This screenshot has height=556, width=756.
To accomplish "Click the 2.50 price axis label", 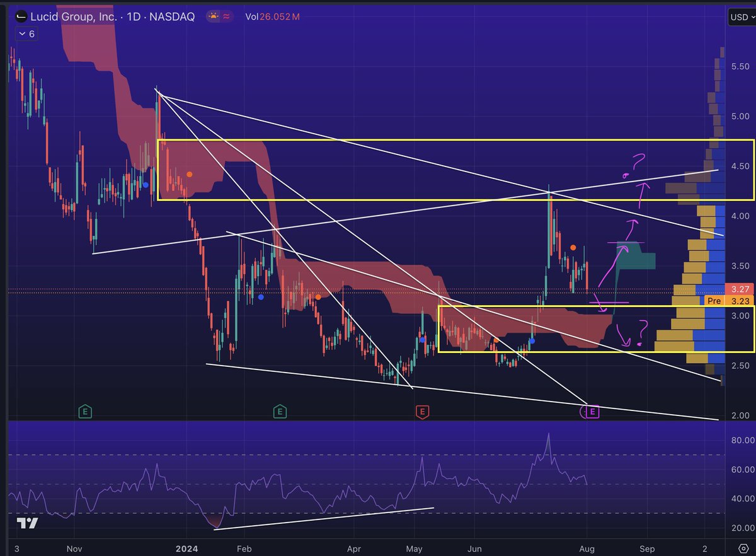I will 740,366.
